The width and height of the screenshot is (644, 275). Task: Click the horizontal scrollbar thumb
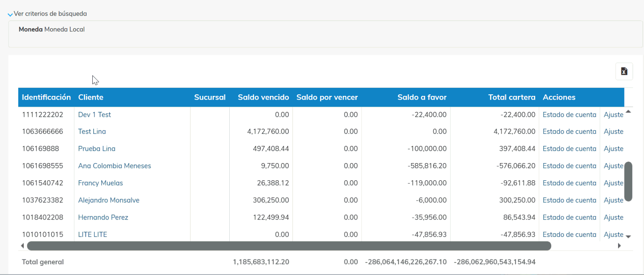click(289, 246)
